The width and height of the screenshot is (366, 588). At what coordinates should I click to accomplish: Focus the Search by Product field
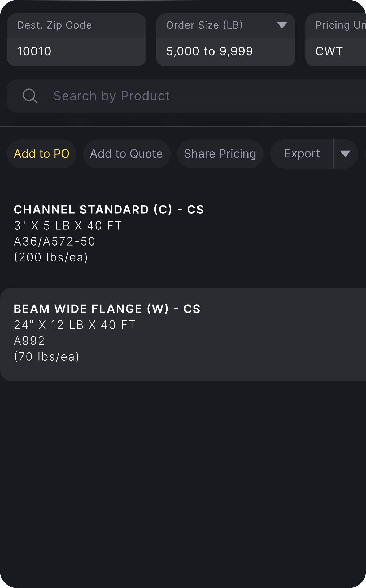(x=186, y=96)
